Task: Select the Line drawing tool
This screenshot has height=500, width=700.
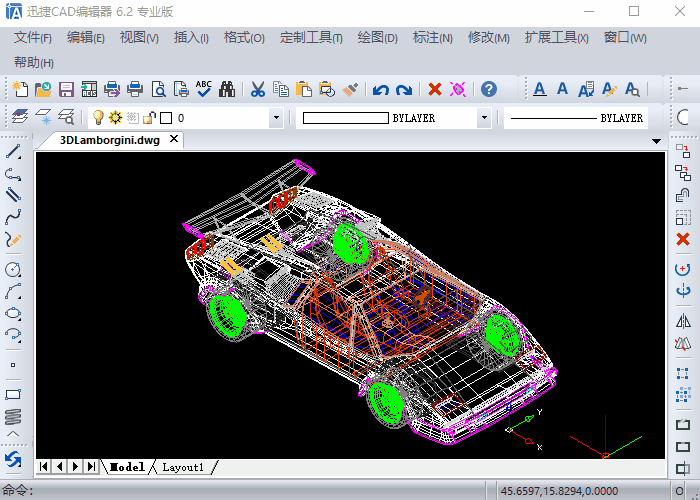Action: tap(13, 152)
